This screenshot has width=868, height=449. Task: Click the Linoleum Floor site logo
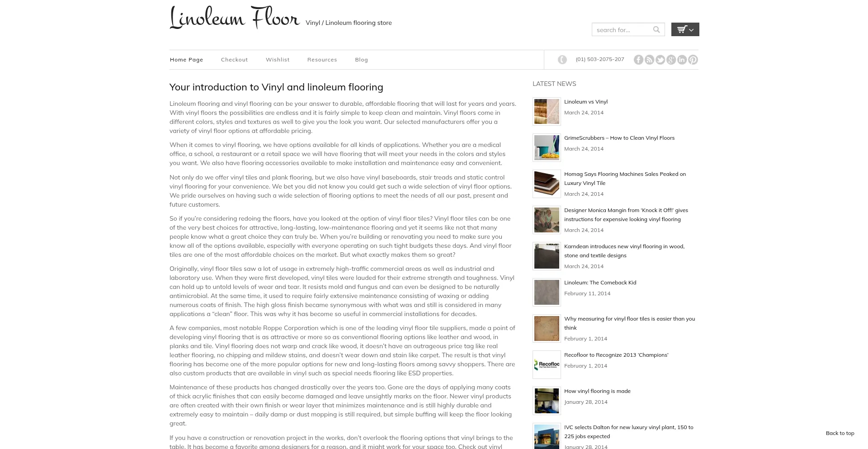click(235, 18)
